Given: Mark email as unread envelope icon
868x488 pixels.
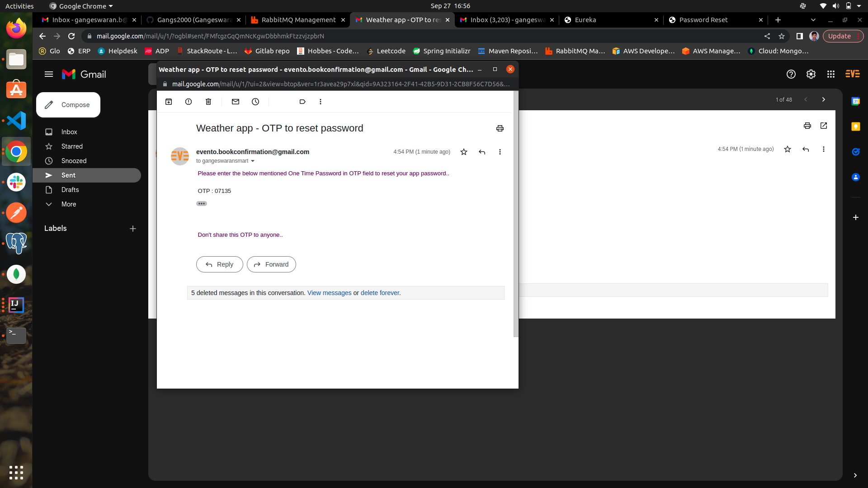Looking at the screenshot, I should pyautogui.click(x=236, y=102).
